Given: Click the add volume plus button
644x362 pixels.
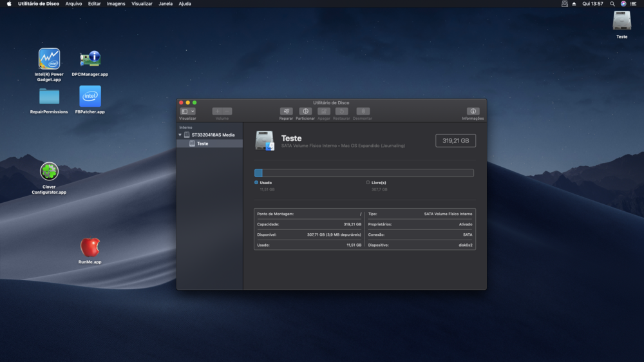Looking at the screenshot, I should (217, 111).
